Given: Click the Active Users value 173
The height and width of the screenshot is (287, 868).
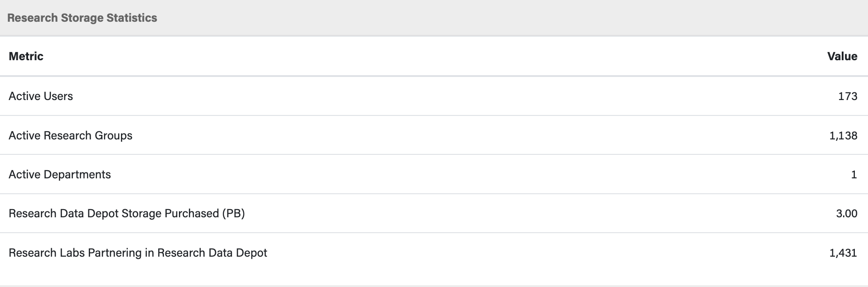Looking at the screenshot, I should 848,96.
